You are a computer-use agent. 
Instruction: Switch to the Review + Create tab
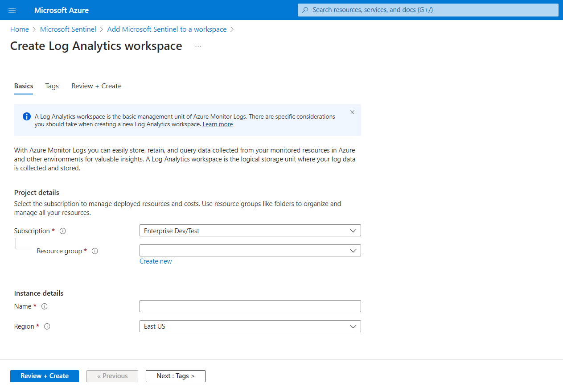tap(96, 86)
